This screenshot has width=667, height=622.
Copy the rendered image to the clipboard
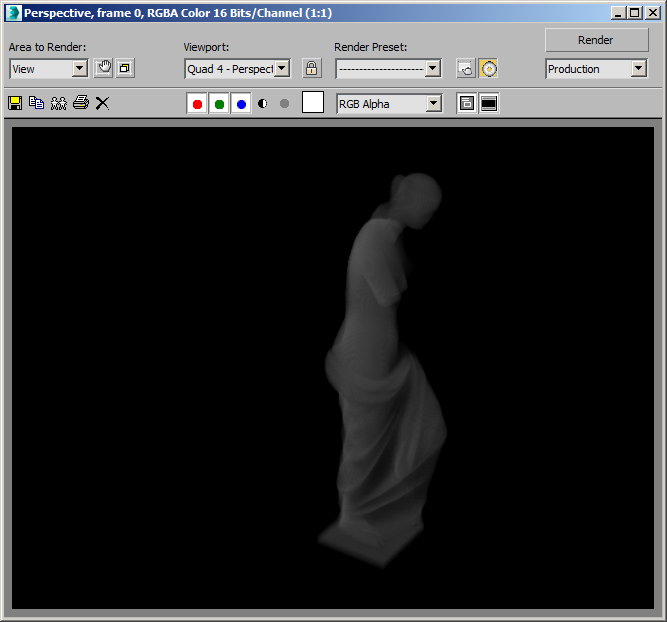37,103
